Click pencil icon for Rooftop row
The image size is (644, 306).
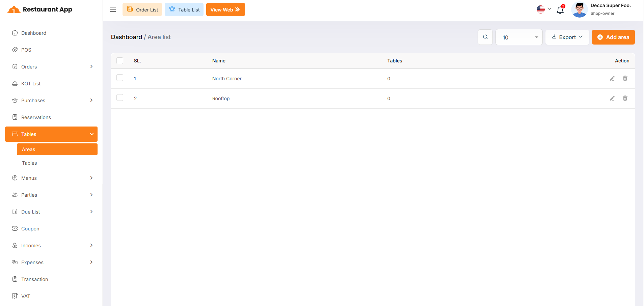tap(612, 99)
